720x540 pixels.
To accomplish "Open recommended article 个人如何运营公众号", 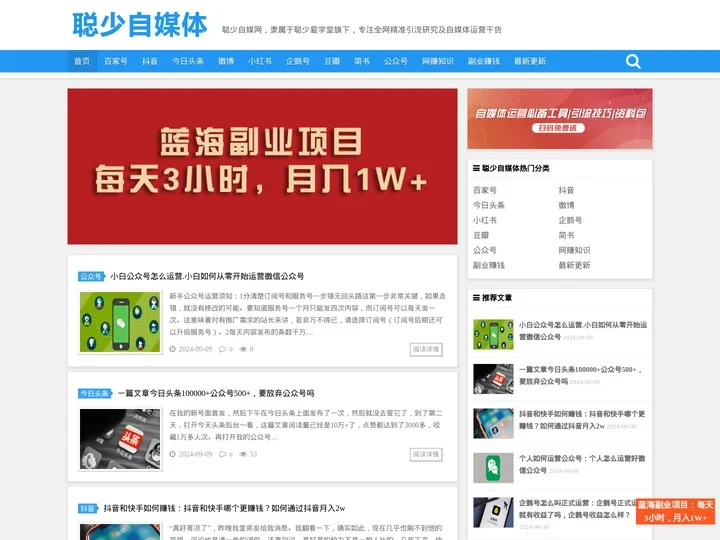I will click(582, 464).
